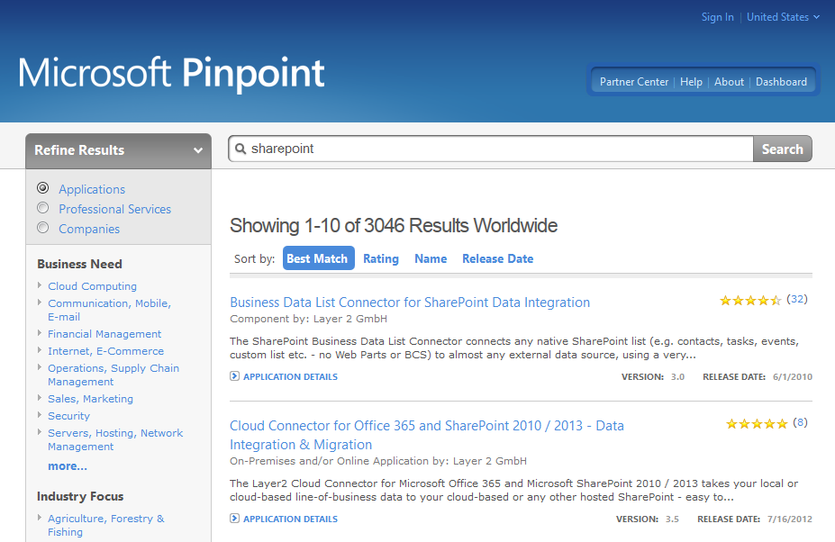This screenshot has width=835, height=542.
Task: Open Cloud Connector for Office 365 result title
Action: [427, 435]
